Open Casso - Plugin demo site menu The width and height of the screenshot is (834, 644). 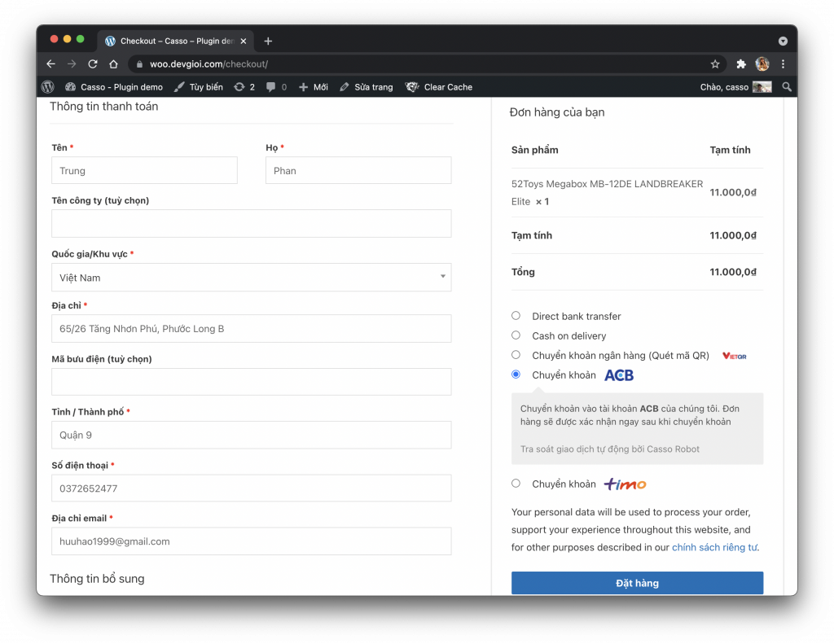point(114,86)
